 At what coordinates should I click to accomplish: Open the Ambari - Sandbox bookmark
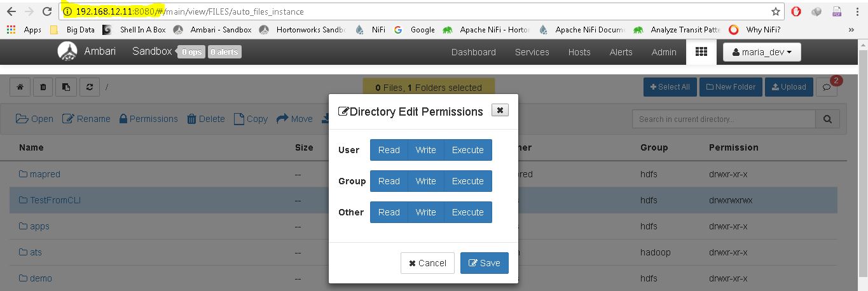[x=212, y=30]
